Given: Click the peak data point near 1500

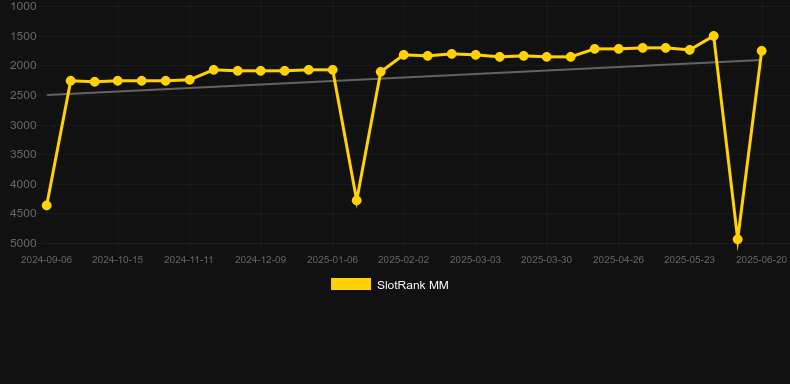Looking at the screenshot, I should [x=713, y=36].
